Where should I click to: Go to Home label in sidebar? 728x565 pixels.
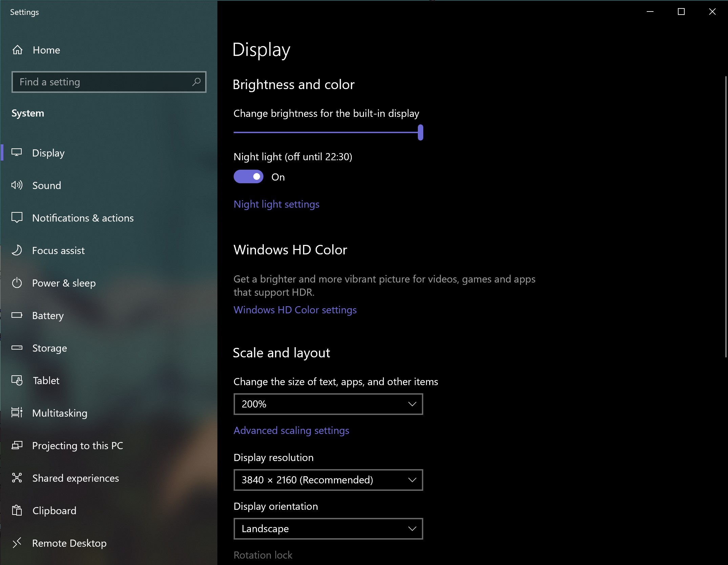46,50
